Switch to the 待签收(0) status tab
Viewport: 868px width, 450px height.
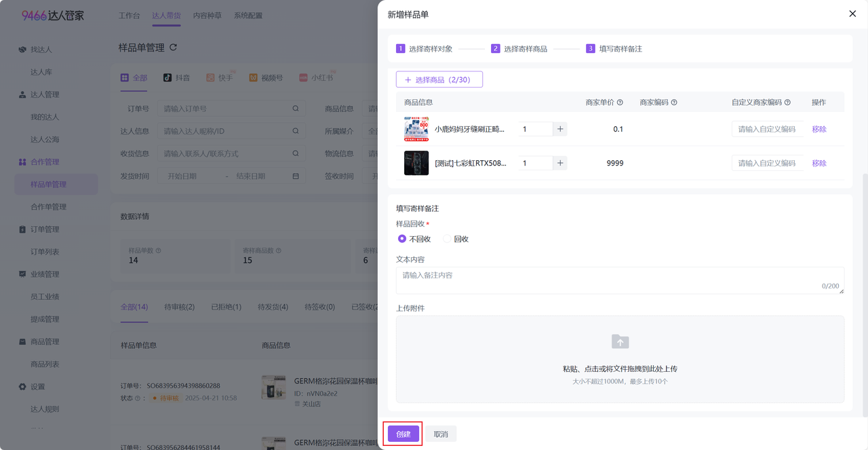click(319, 307)
